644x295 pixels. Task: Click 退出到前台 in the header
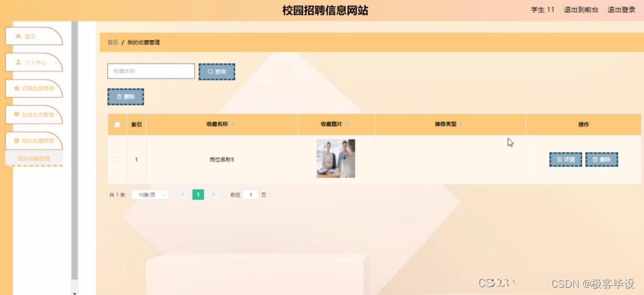(x=581, y=10)
